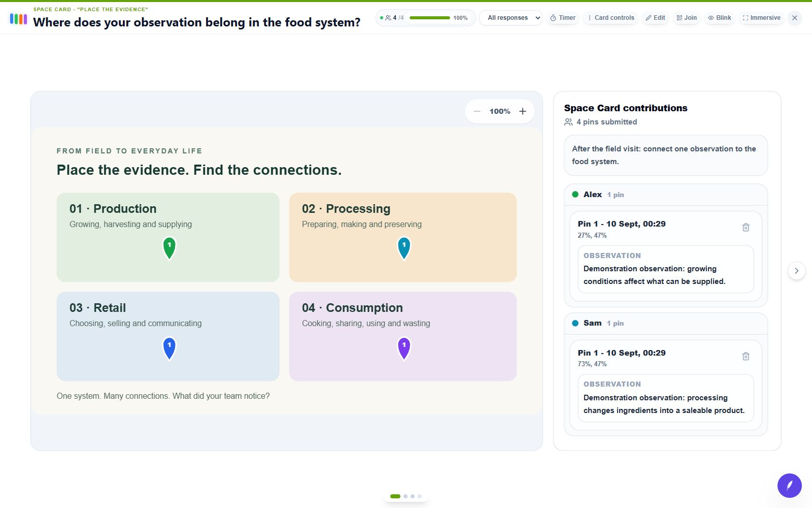Image resolution: width=812 pixels, height=508 pixels.
Task: Click the "4 pins submitted" count
Action: [x=606, y=122]
